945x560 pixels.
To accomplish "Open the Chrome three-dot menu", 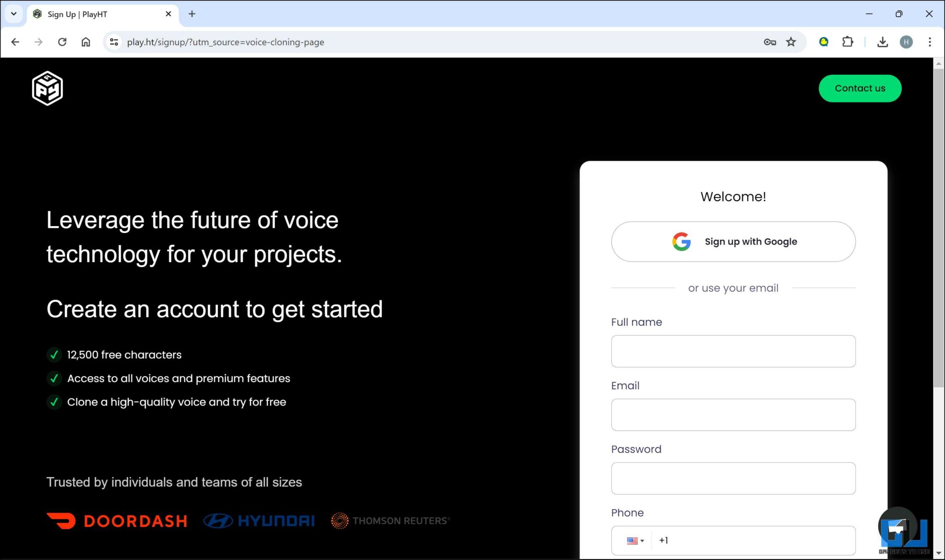I will point(930,42).
